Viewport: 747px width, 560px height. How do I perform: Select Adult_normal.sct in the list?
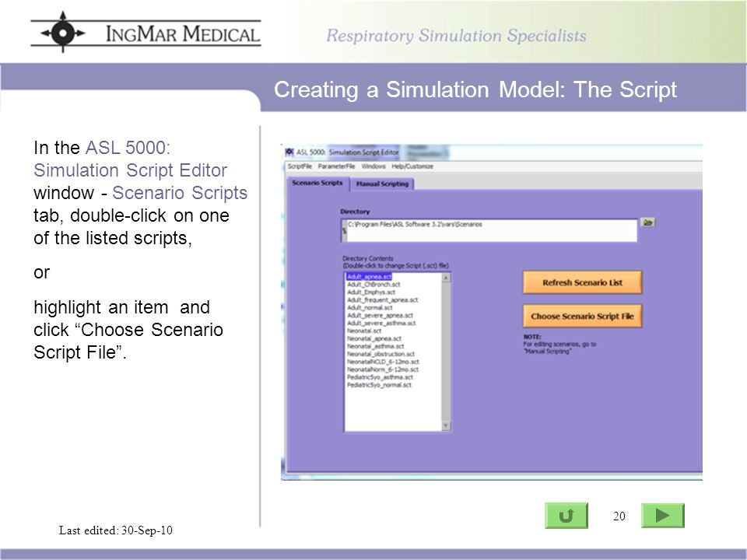370,308
